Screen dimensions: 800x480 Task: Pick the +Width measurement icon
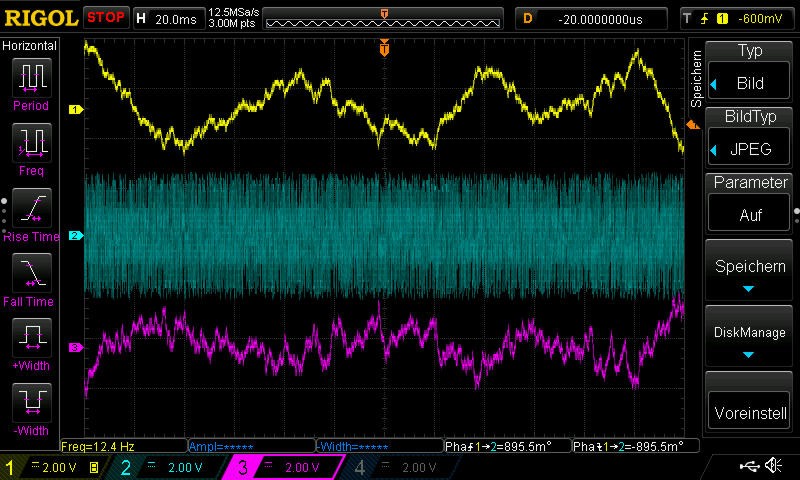pyautogui.click(x=31, y=338)
